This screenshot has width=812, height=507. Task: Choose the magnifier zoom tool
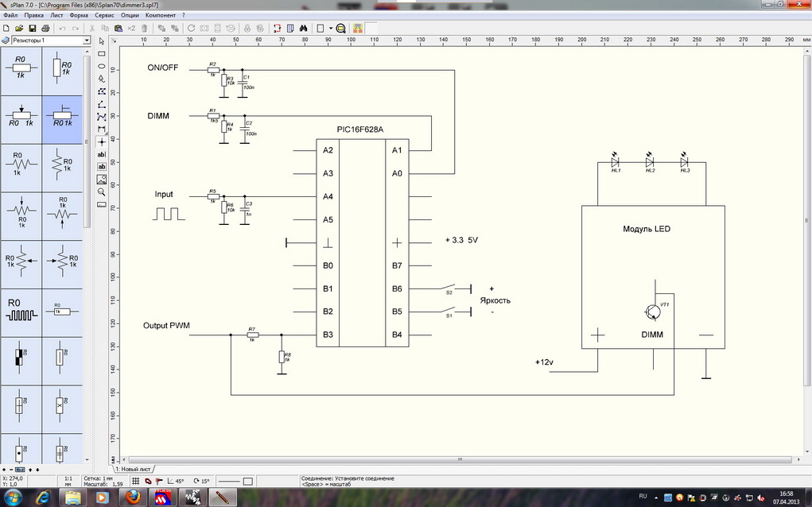[x=102, y=192]
